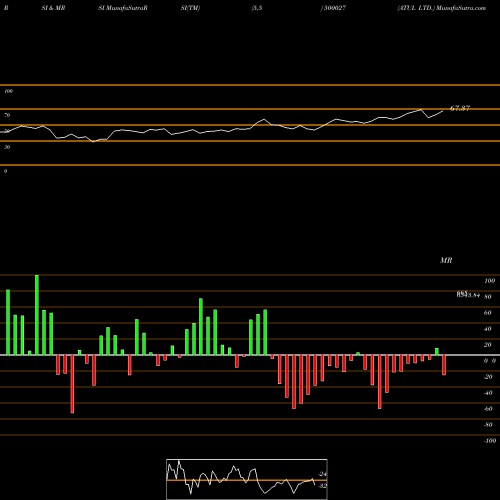Viewport: 500px width, 500px height.
Task: Open the mini oscillator thumbnail chart
Action: pyautogui.click(x=247, y=479)
